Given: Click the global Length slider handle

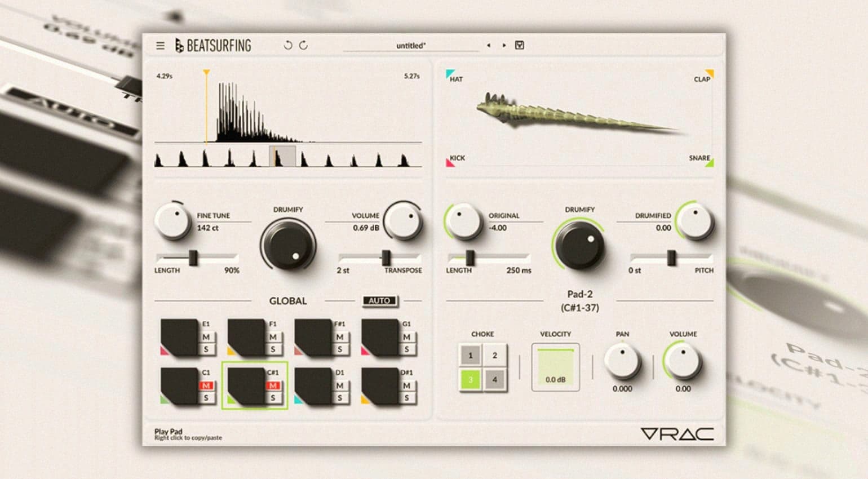Looking at the screenshot, I should click(x=193, y=258).
